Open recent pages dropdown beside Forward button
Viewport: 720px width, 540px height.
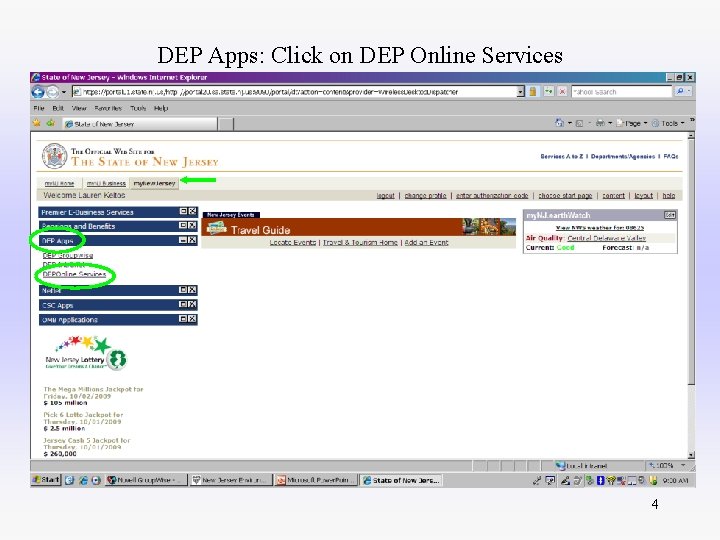tap(64, 92)
